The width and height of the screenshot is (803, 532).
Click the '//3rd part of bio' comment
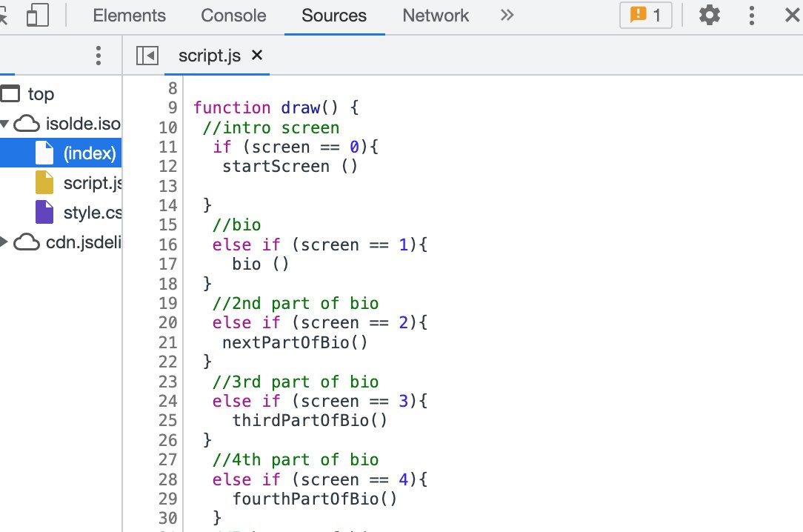(296, 382)
